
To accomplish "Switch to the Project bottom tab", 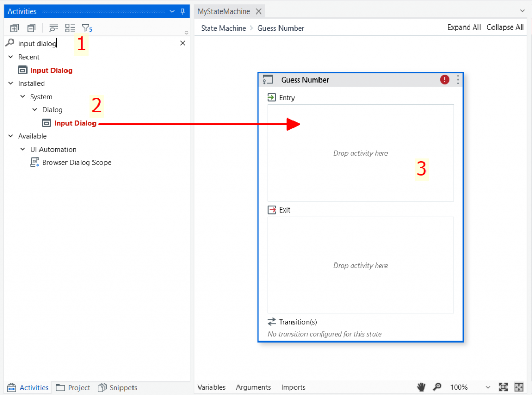I will coord(73,388).
